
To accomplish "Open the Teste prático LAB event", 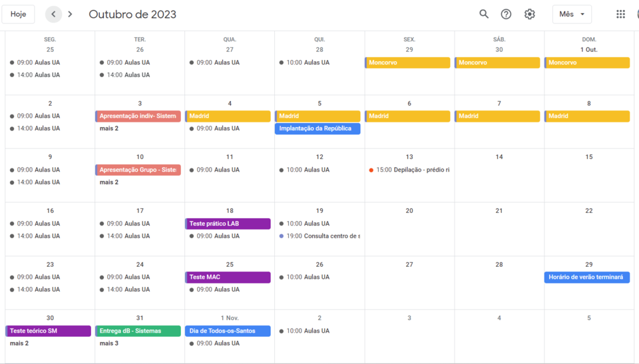I will pyautogui.click(x=228, y=224).
